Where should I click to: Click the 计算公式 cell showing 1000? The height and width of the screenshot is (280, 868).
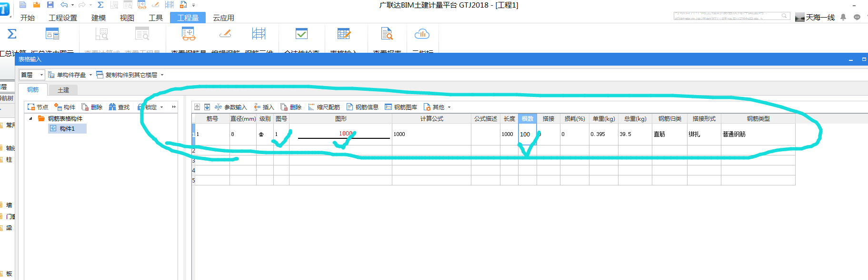(431, 134)
